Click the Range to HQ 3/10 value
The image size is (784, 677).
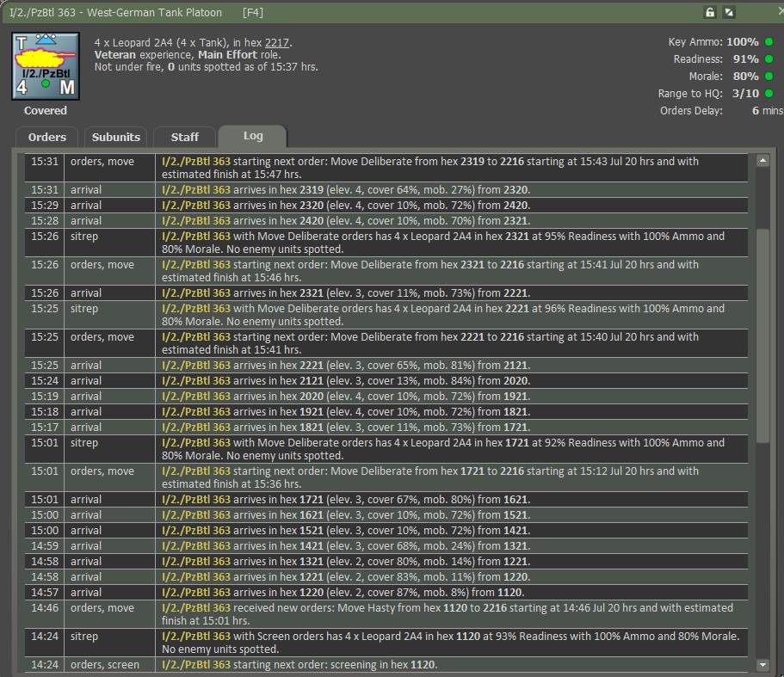click(745, 94)
